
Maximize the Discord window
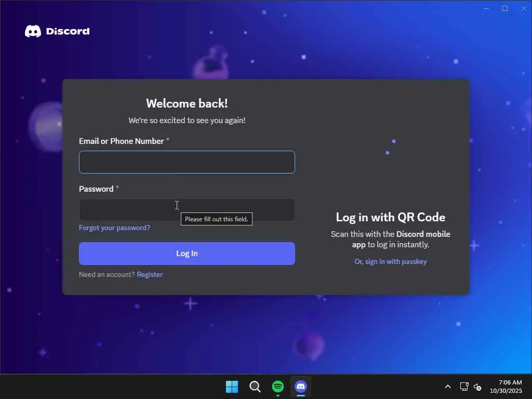pos(505,8)
